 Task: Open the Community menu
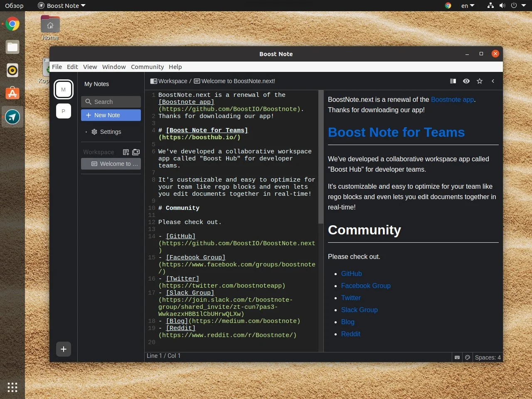(147, 67)
